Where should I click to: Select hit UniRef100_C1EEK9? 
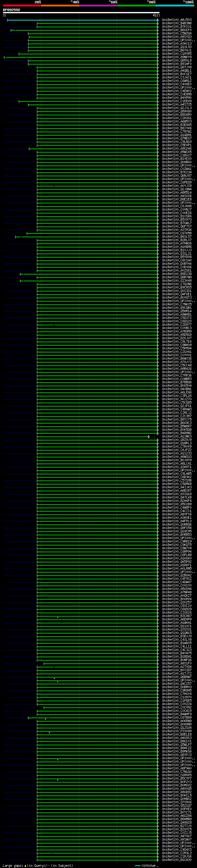point(177,101)
